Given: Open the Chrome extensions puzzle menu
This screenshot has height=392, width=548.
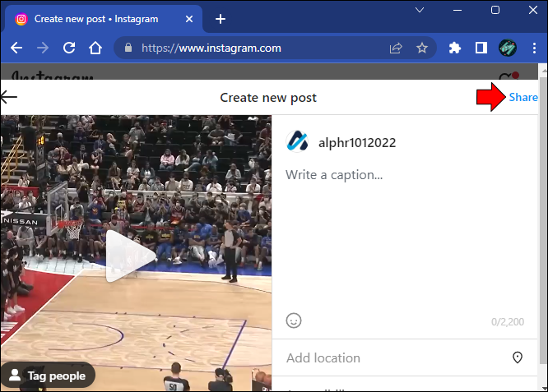Looking at the screenshot, I should coord(454,48).
